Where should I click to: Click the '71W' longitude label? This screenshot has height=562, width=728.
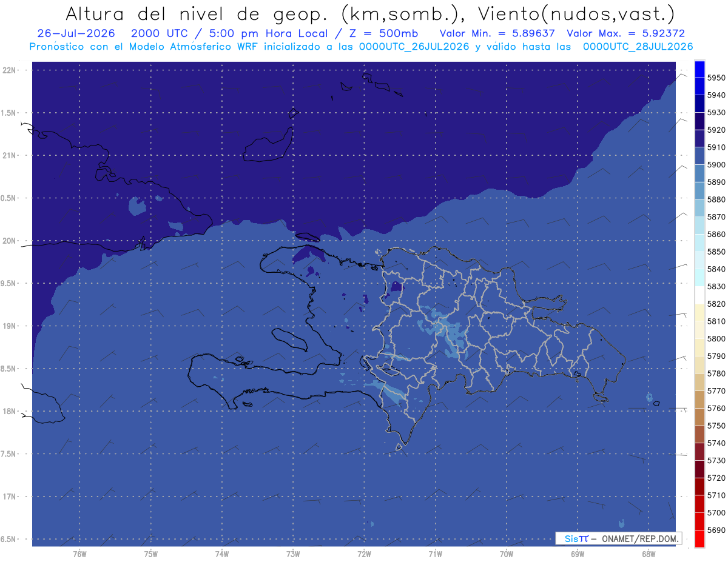pos(435,554)
